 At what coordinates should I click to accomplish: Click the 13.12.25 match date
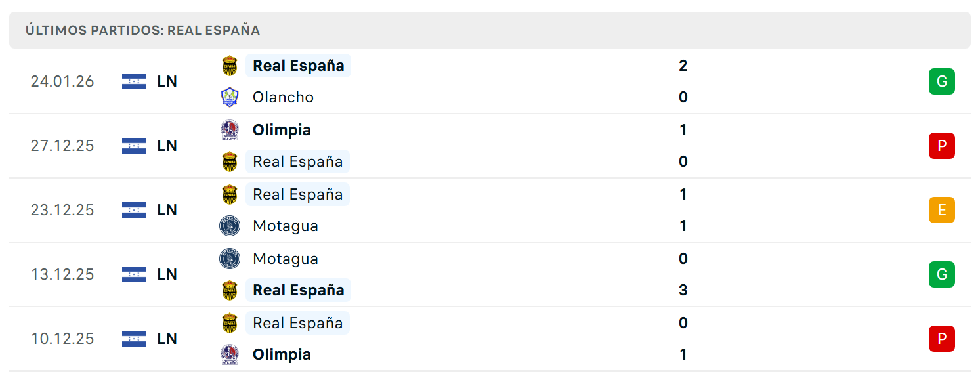[x=62, y=274]
